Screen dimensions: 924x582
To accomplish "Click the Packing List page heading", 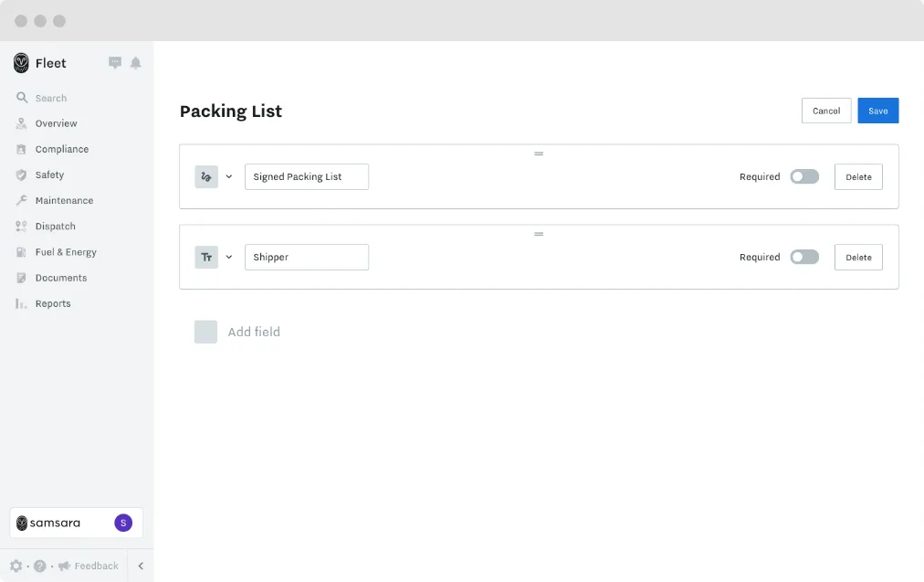I will pos(231,111).
